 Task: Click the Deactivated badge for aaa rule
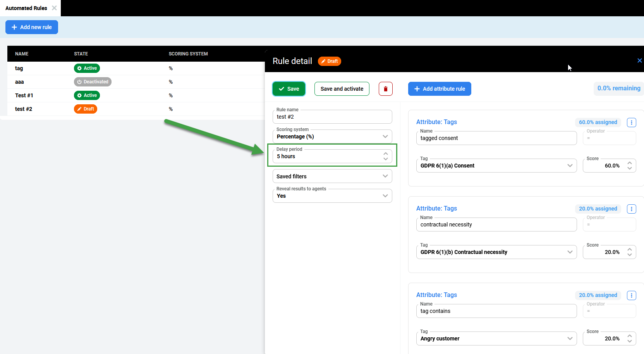coord(93,82)
